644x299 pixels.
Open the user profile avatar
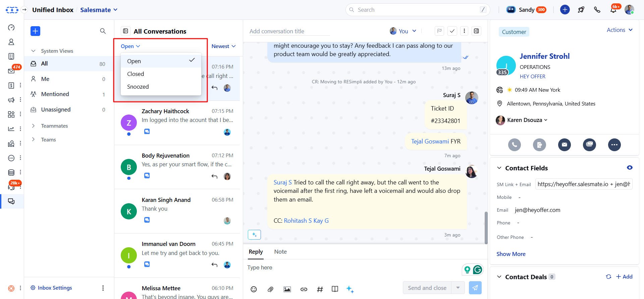(629, 9)
